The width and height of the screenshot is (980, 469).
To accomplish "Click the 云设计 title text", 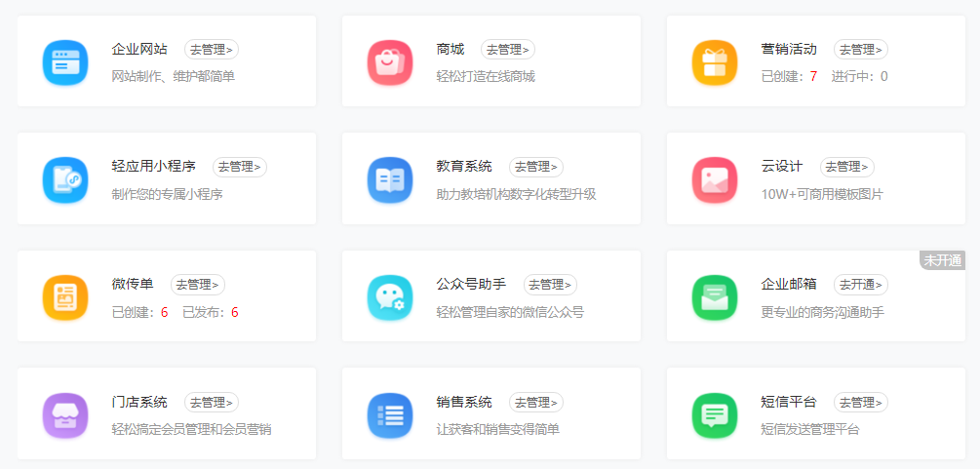I will 782,167.
